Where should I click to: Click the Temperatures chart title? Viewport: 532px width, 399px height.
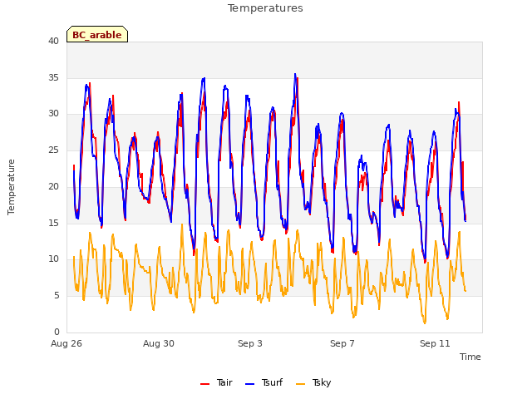tap(265, 8)
